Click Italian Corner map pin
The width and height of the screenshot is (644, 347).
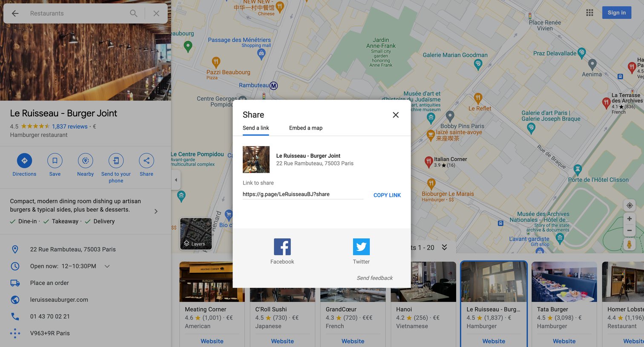tap(429, 162)
